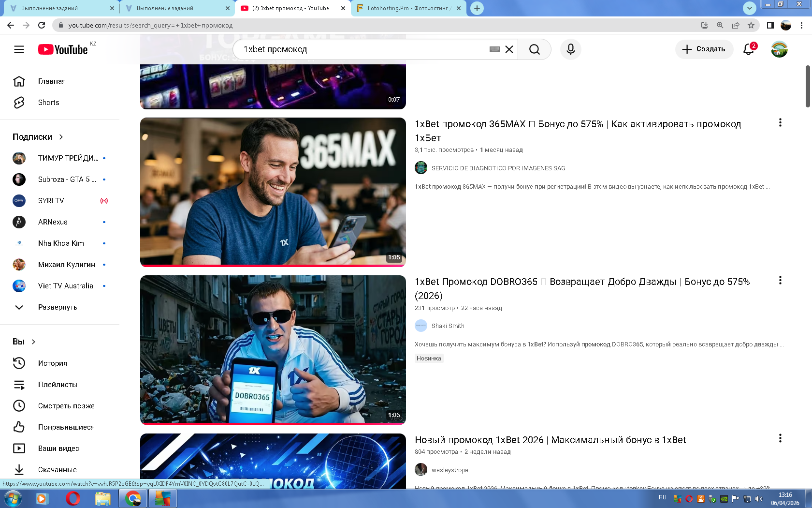The image size is (812, 508).
Task: Open options menu for DOBRO365 video
Action: point(780,281)
